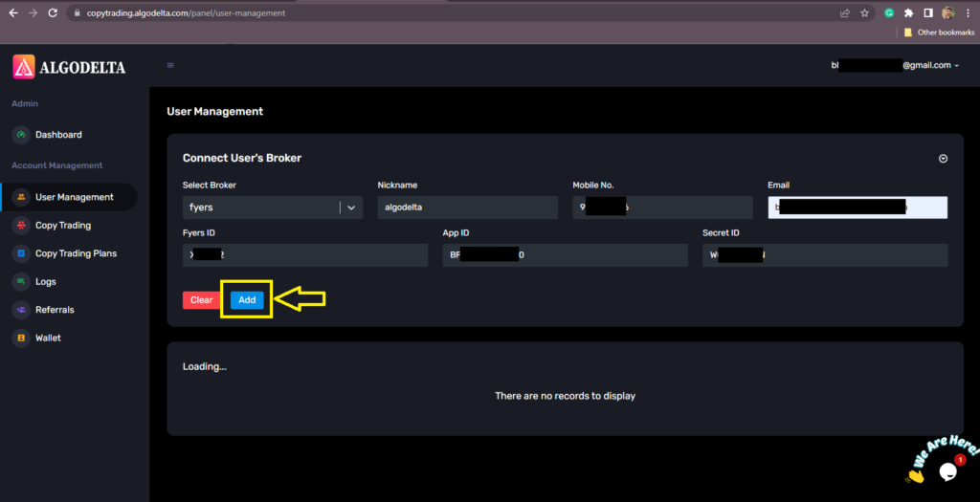Click the Logs icon in sidebar
This screenshot has height=502, width=980.
[x=21, y=281]
